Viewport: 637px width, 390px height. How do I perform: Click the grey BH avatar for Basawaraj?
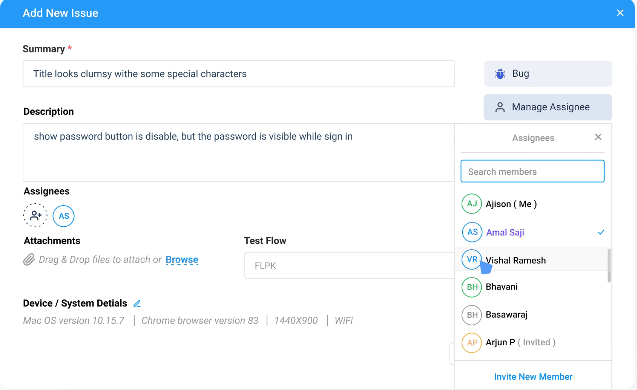pos(472,315)
